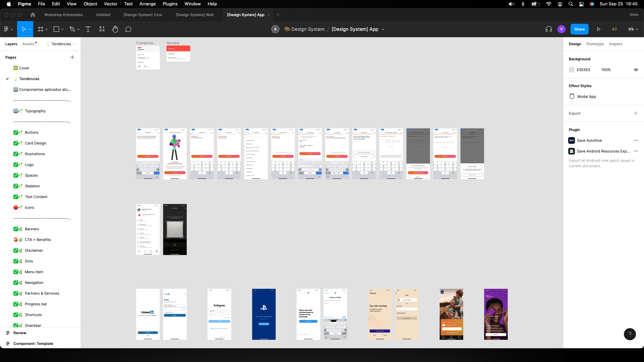
Task: Select the PlayStation app screen thumbnail
Action: pos(264,314)
